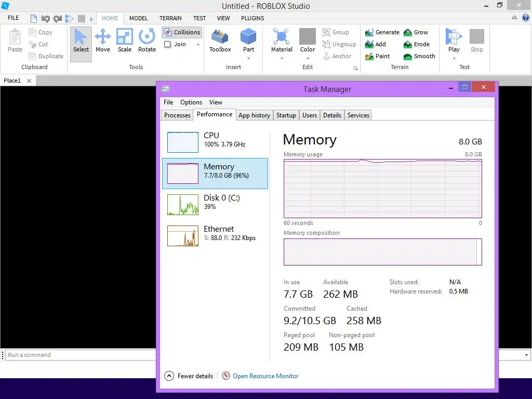Image resolution: width=532 pixels, height=399 pixels.
Task: Switch to the PLUGINS ribbon tab
Action: [x=252, y=18]
